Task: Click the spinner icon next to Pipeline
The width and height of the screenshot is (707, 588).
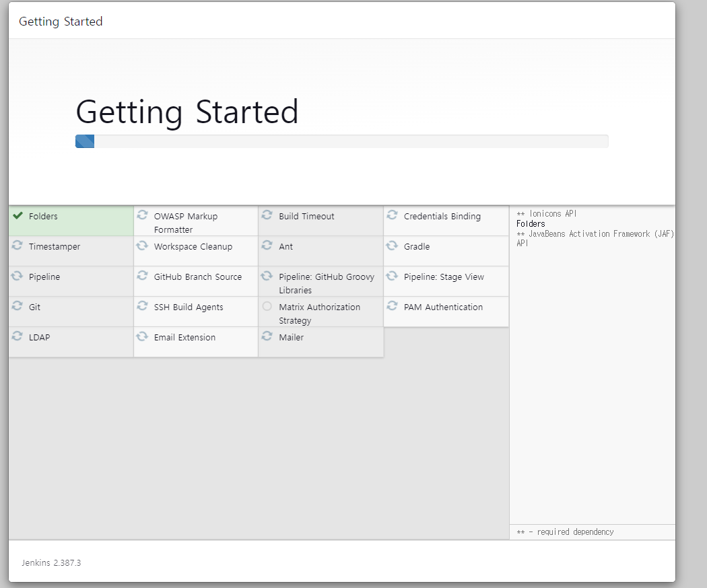Action: (17, 275)
